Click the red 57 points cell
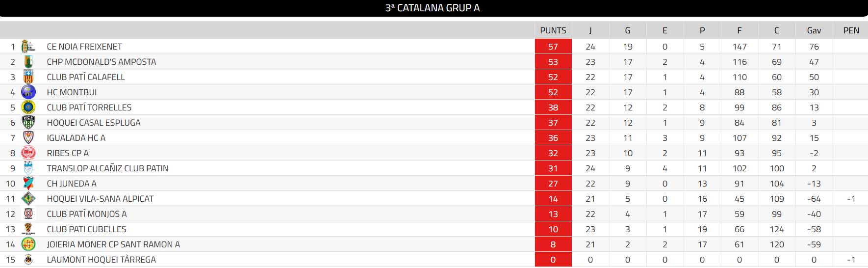Screen dimensions: 868x268 click(553, 47)
